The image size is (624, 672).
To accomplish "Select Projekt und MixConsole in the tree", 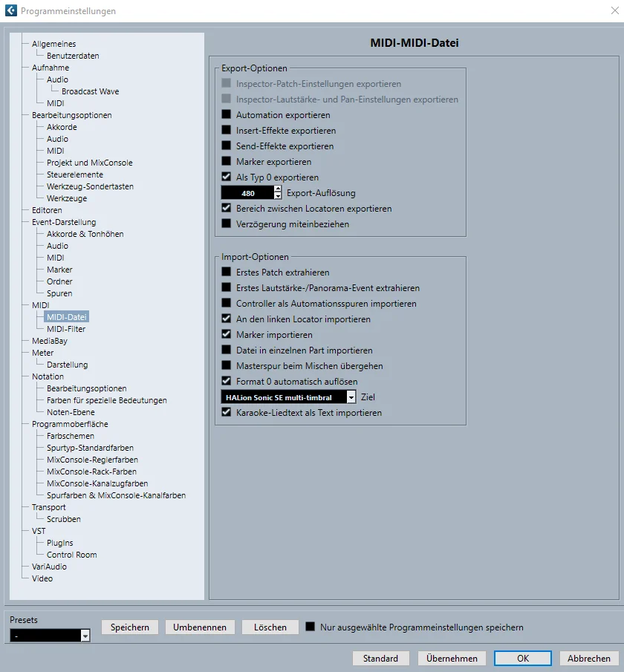I will [x=90, y=163].
